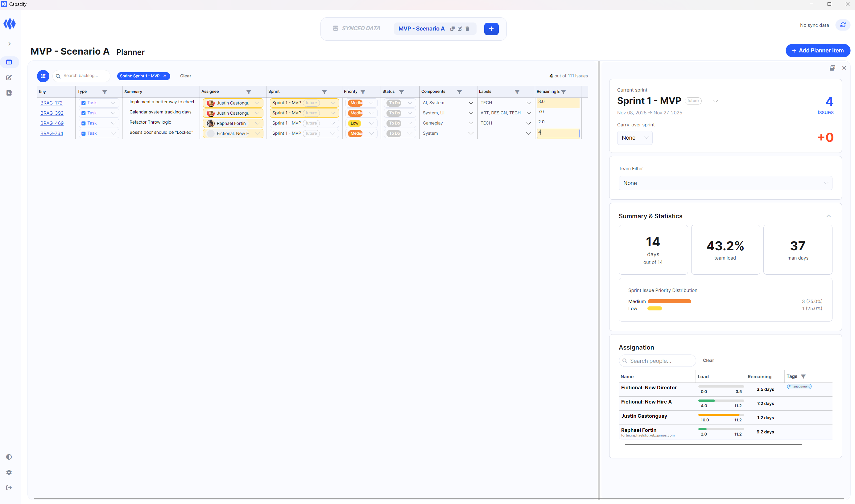
Task: Open issue BRAG-392 via its key link
Action: click(51, 113)
